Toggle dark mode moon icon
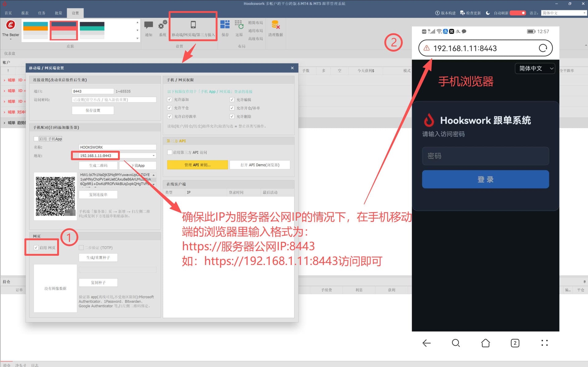The width and height of the screenshot is (588, 367). 488,13
